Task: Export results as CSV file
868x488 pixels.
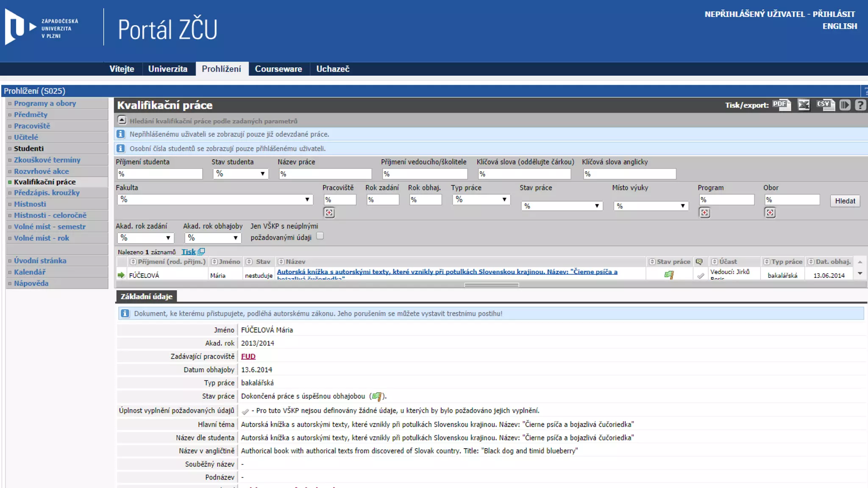Action: coord(825,105)
